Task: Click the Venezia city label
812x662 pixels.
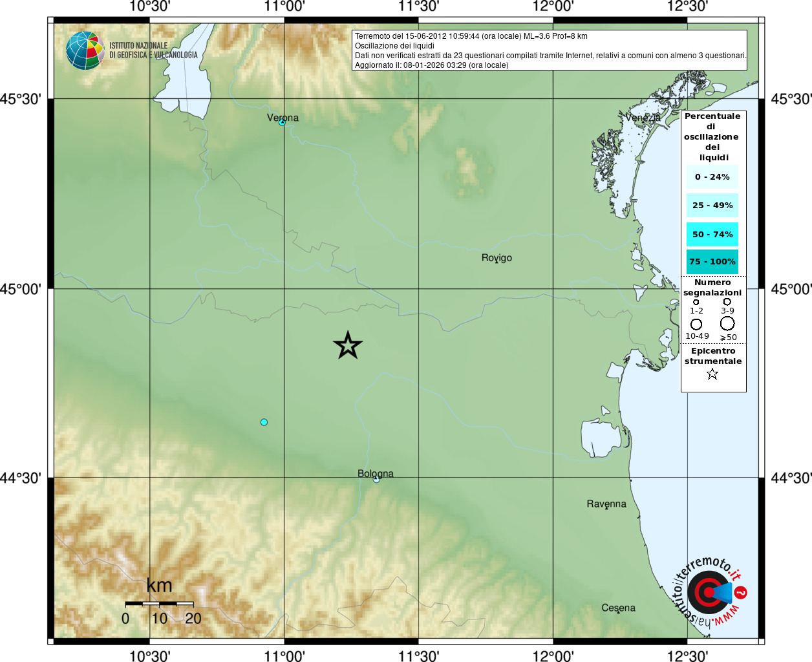Action: click(643, 117)
